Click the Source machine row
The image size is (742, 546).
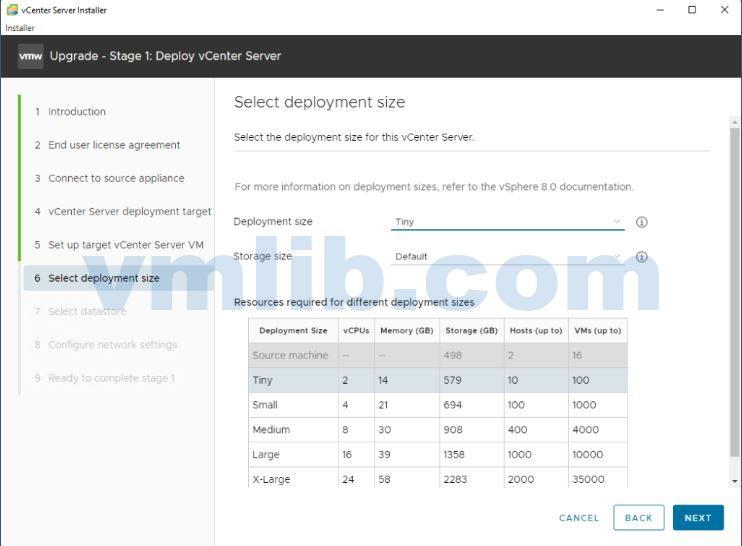click(x=438, y=355)
